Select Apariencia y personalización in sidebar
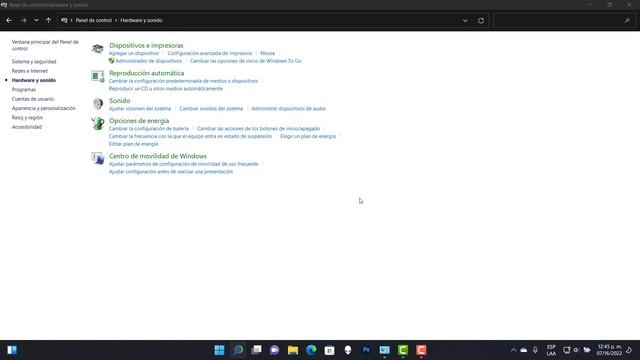640x360 pixels. tap(44, 108)
